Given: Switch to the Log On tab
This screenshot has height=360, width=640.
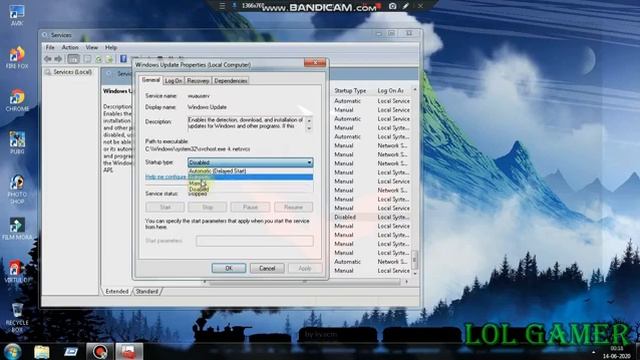Looking at the screenshot, I should point(173,81).
